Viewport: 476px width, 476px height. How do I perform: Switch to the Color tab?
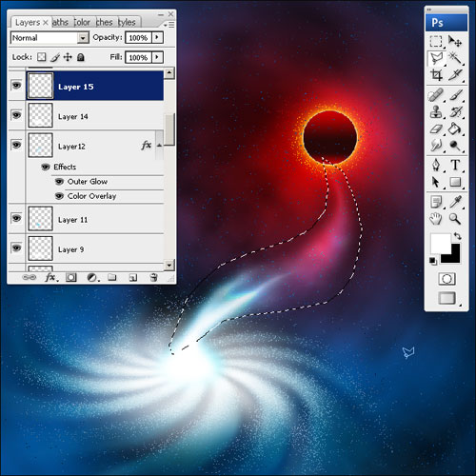click(82, 22)
